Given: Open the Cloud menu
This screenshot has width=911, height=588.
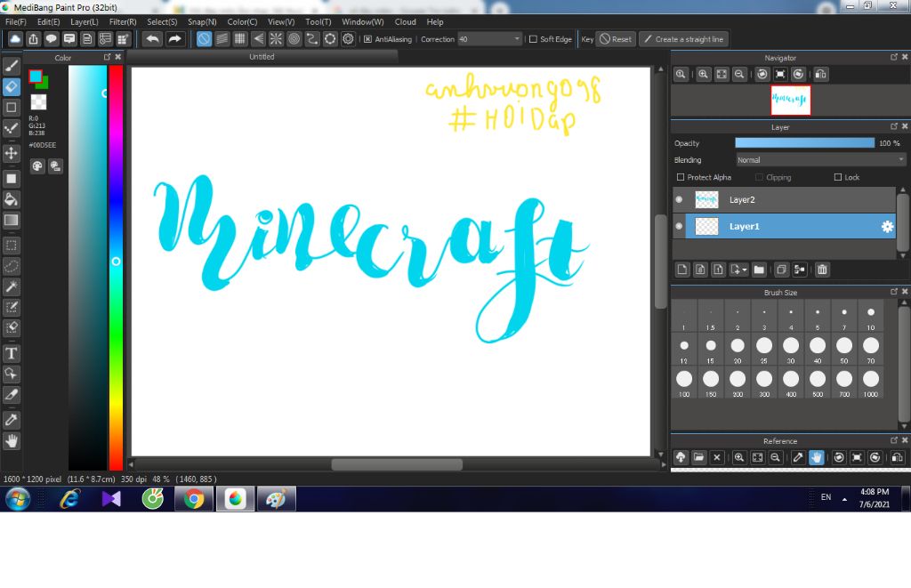Looking at the screenshot, I should 405,22.
